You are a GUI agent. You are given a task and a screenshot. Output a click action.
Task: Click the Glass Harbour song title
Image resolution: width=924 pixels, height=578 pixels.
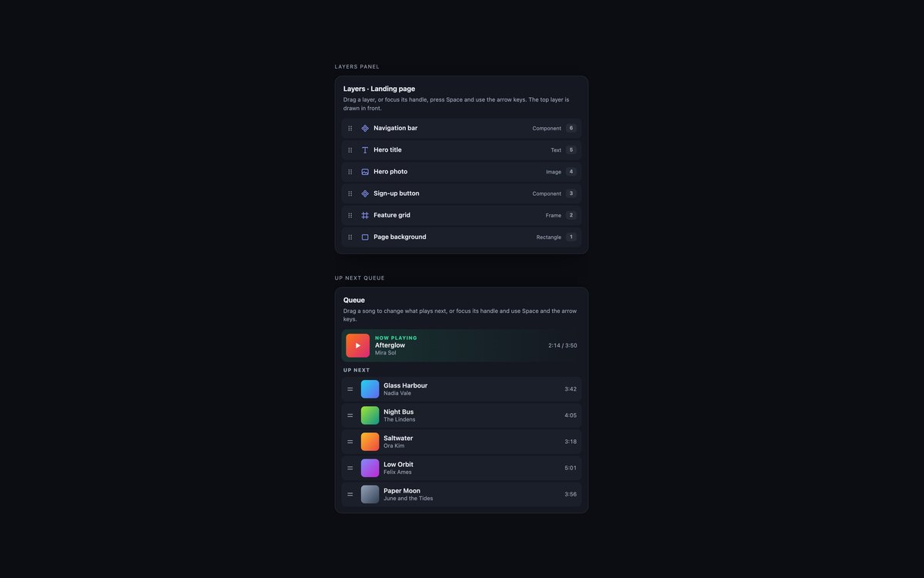coord(406,385)
